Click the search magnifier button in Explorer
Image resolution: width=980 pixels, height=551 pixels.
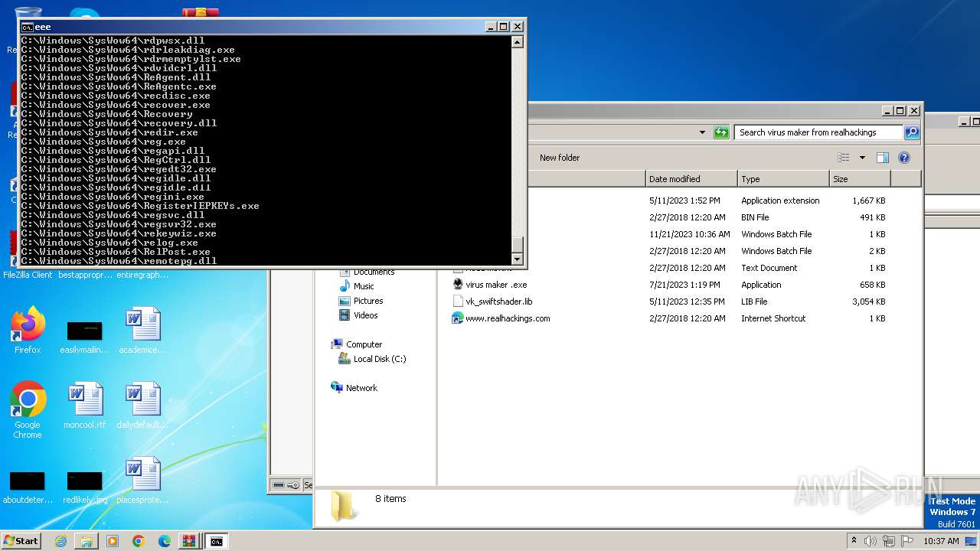pyautogui.click(x=911, y=132)
